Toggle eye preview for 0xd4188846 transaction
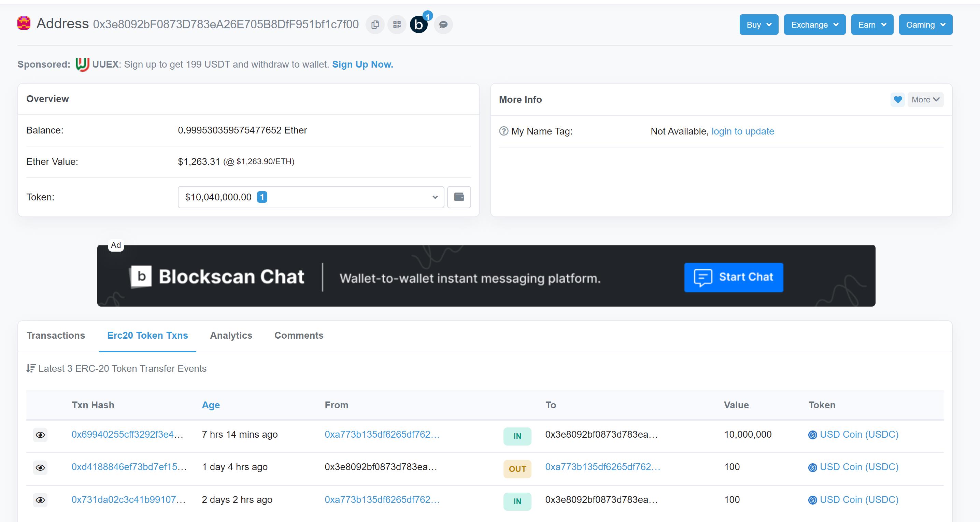Image resolution: width=980 pixels, height=522 pixels. coord(40,468)
